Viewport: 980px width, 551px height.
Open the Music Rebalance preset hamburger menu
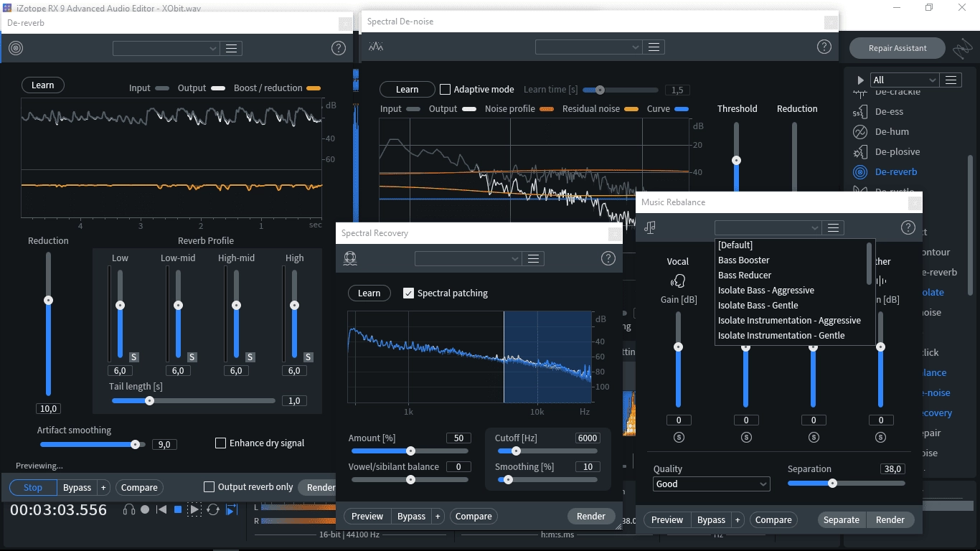point(833,227)
